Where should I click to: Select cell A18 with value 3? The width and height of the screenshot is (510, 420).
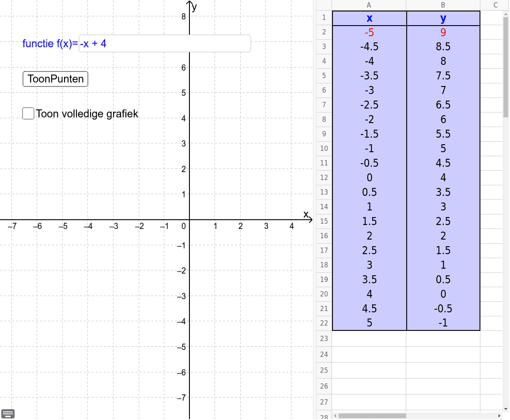coord(369,265)
